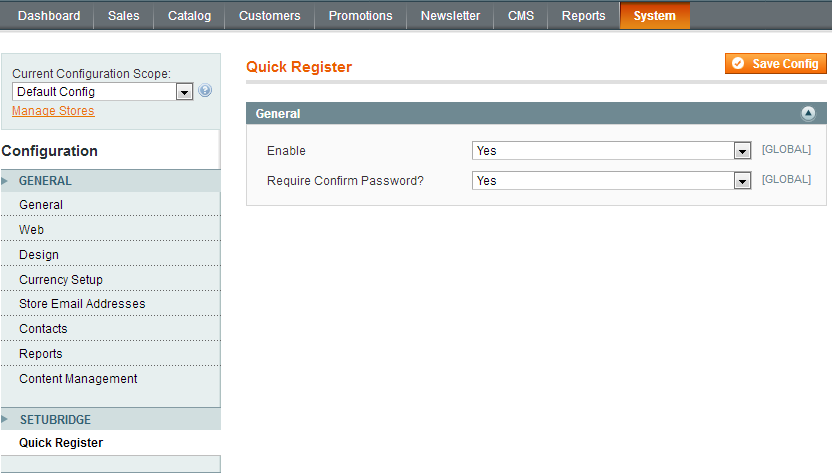Go to Store Email Addresses settings
832x473 pixels.
(x=82, y=304)
